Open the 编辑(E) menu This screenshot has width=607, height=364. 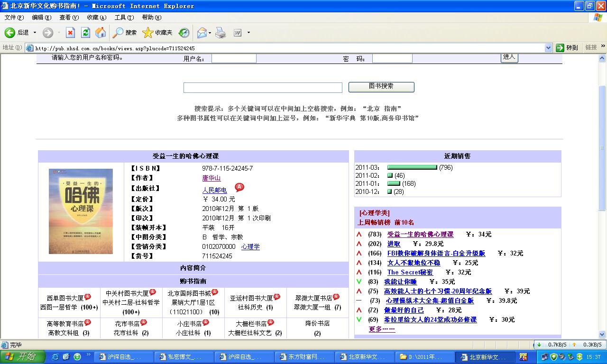pos(41,18)
